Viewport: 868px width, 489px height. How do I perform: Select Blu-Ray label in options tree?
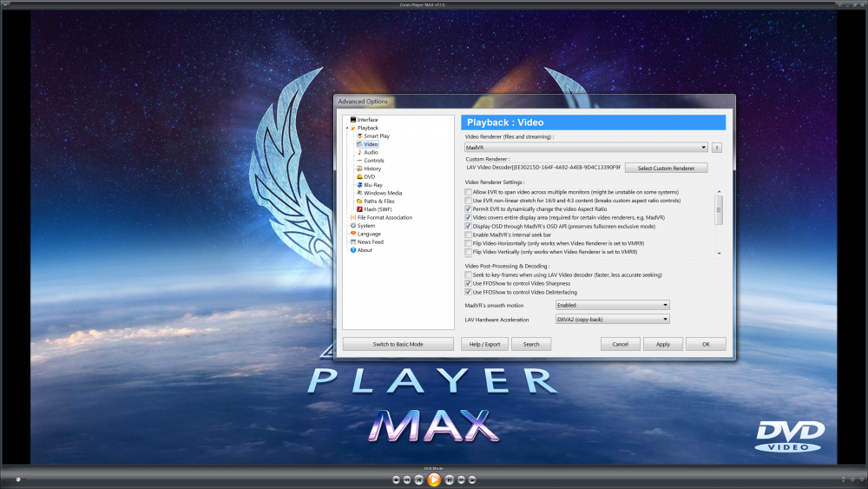[373, 185]
